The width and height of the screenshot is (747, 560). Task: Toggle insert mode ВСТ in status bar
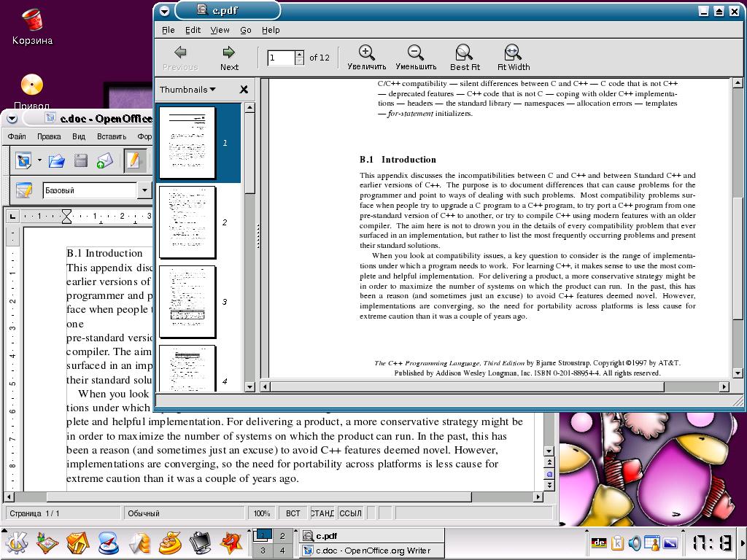point(293,513)
